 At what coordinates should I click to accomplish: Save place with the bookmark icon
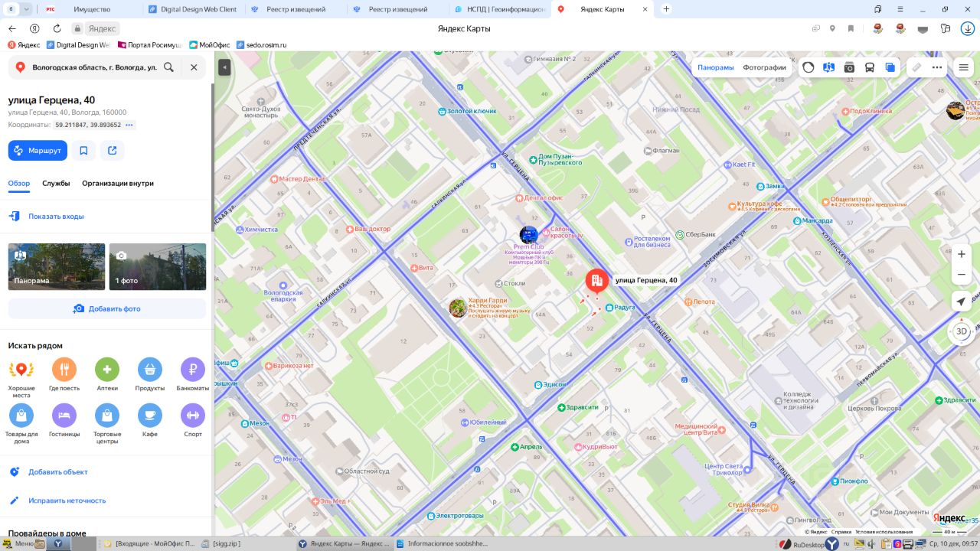pos(83,151)
